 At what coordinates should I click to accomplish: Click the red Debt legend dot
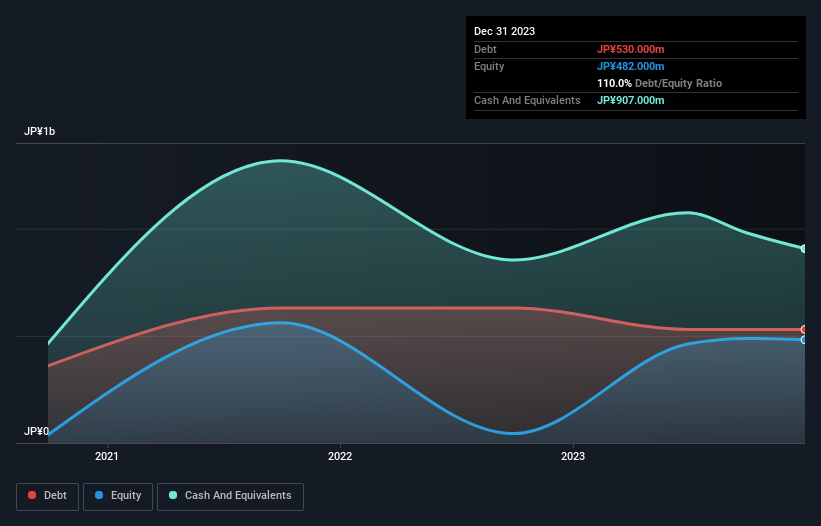pyautogui.click(x=32, y=495)
